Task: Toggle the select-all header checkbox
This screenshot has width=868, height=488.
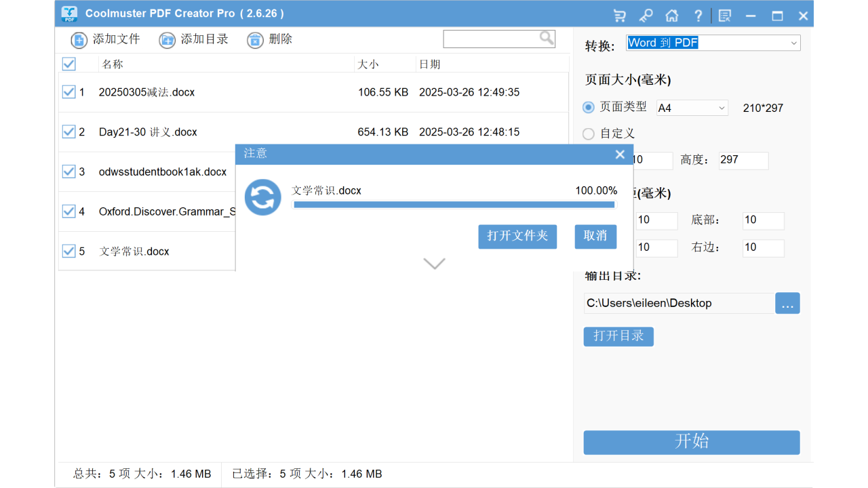Action: pos(68,64)
